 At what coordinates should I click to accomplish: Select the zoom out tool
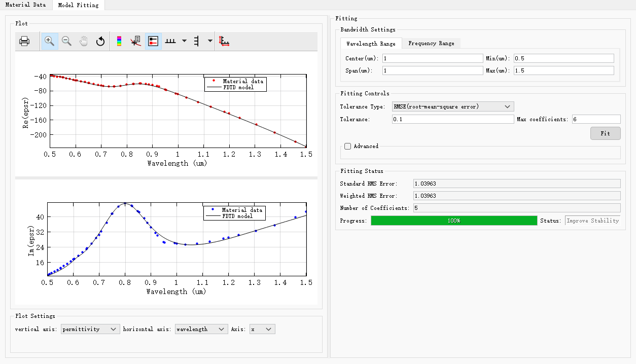pos(66,42)
